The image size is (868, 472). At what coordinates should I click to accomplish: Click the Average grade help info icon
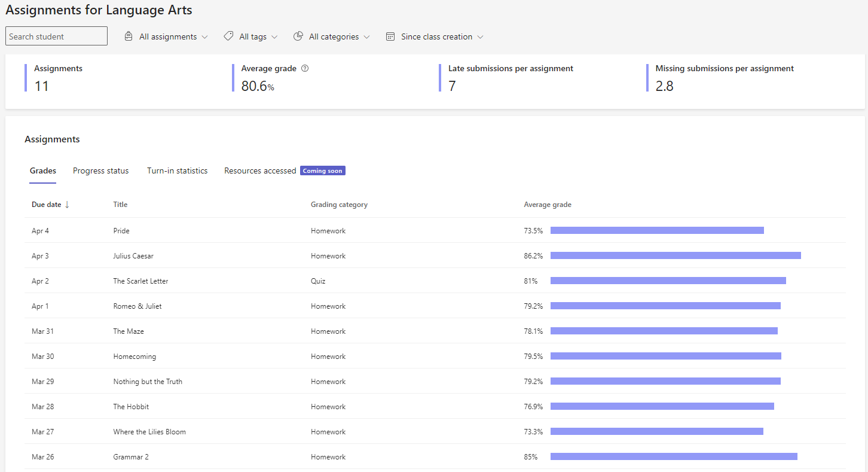(x=305, y=69)
